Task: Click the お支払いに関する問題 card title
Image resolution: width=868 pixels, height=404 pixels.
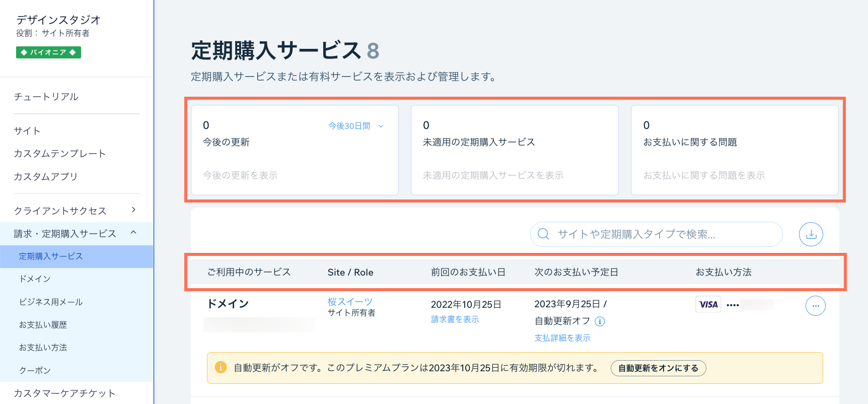Action: (690, 142)
